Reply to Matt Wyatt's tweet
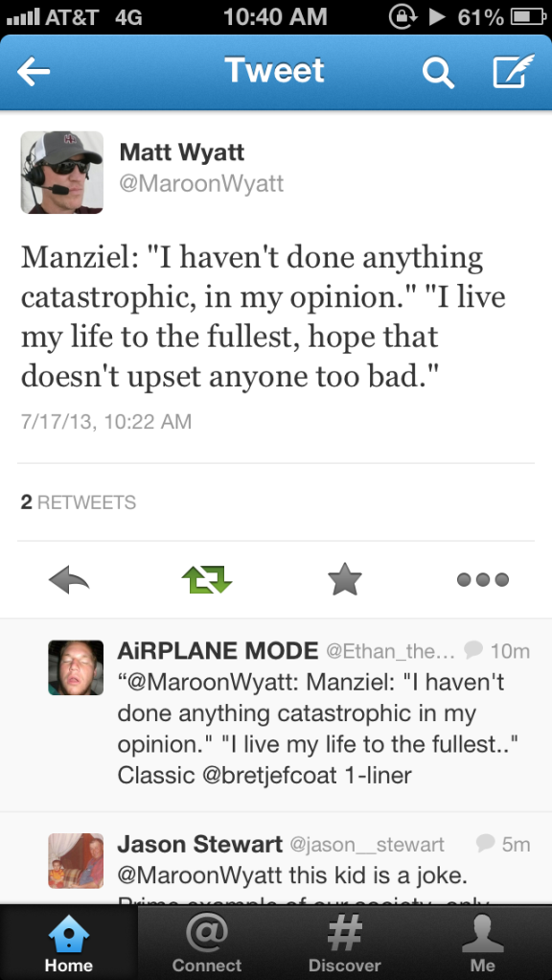The height and width of the screenshot is (980, 552). 69,581
